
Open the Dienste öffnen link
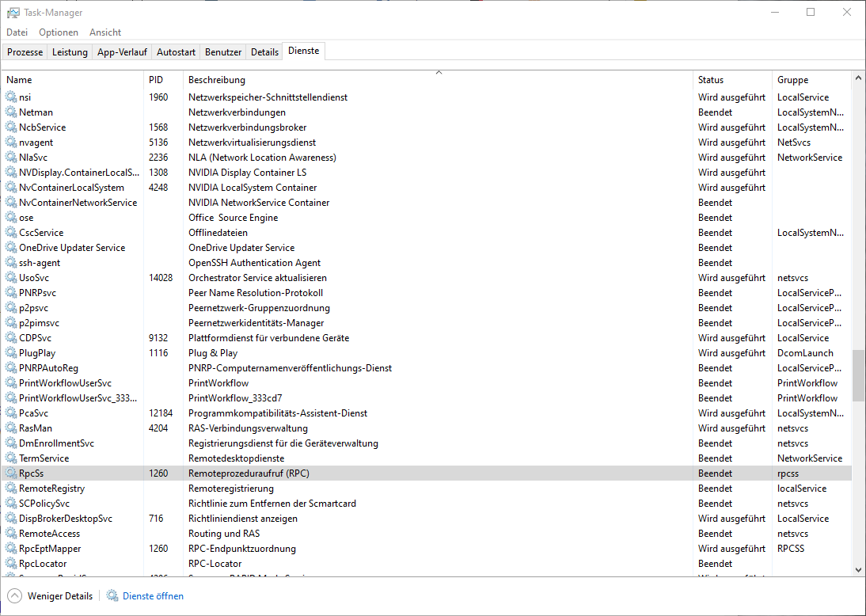pos(153,595)
